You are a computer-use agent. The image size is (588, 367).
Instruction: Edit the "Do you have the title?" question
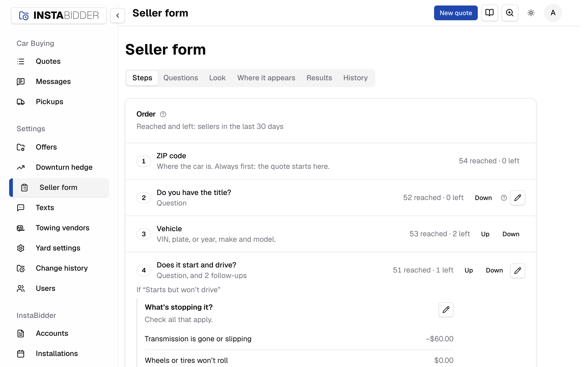coord(517,197)
